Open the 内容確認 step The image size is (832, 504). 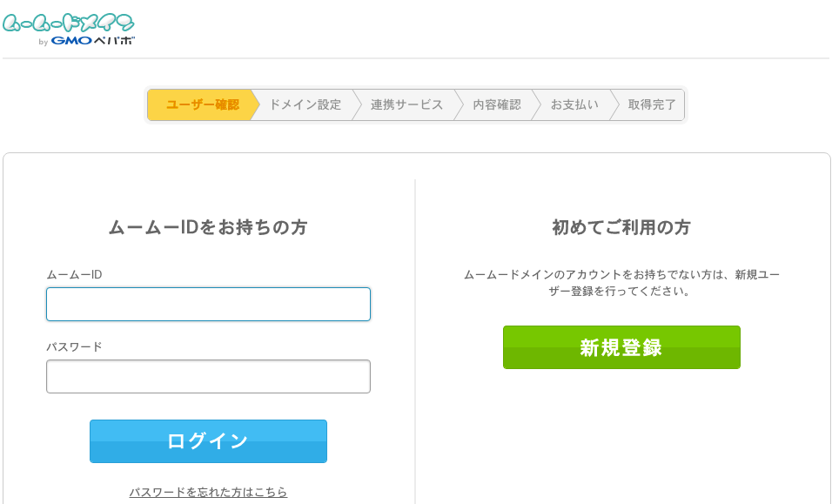[x=497, y=105]
